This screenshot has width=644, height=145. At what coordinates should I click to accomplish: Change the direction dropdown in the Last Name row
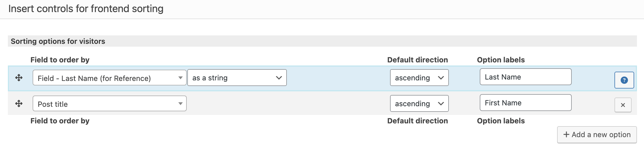pos(419,78)
